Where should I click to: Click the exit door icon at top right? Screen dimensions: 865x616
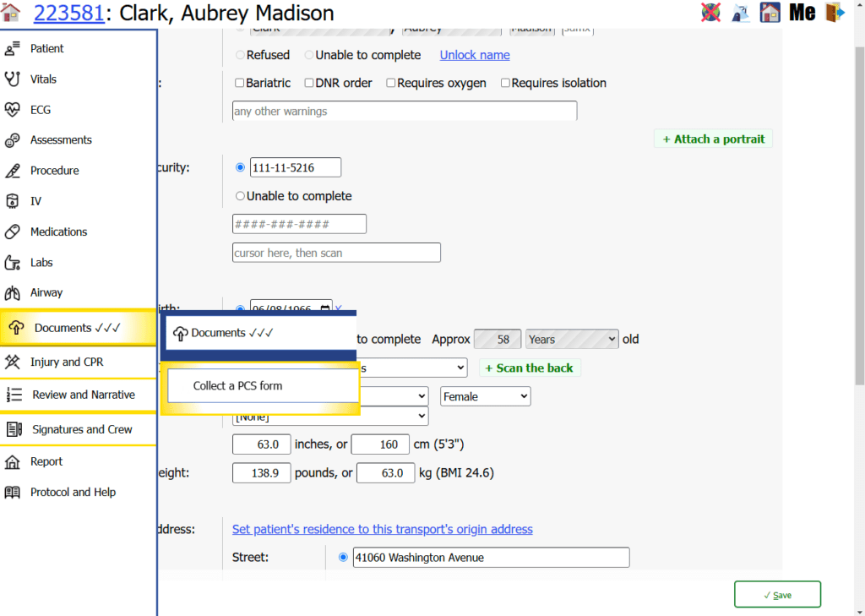pyautogui.click(x=835, y=12)
